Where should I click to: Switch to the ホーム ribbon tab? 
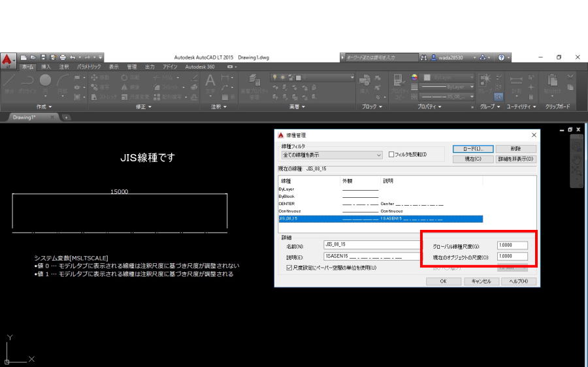27,67
